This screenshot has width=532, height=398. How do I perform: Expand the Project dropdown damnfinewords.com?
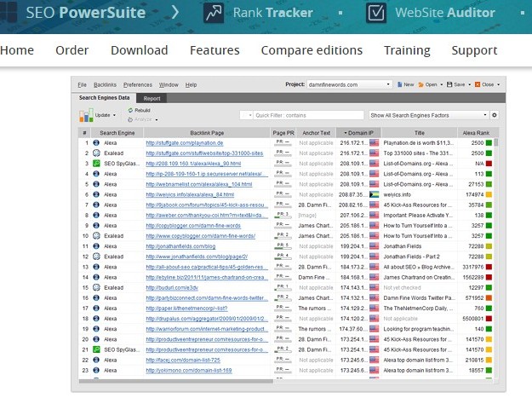click(349, 84)
